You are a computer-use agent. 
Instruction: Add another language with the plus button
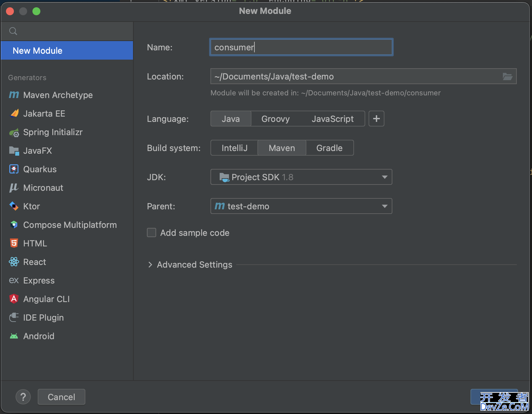point(377,119)
